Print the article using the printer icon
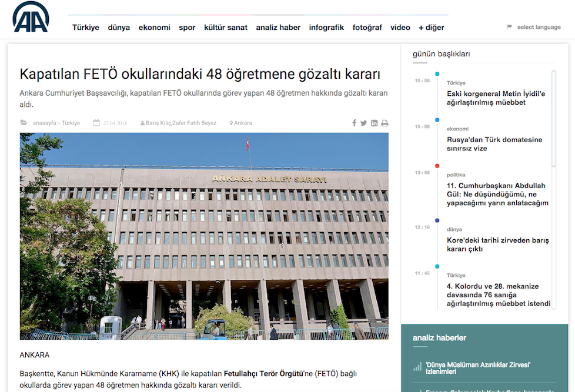 (385, 123)
